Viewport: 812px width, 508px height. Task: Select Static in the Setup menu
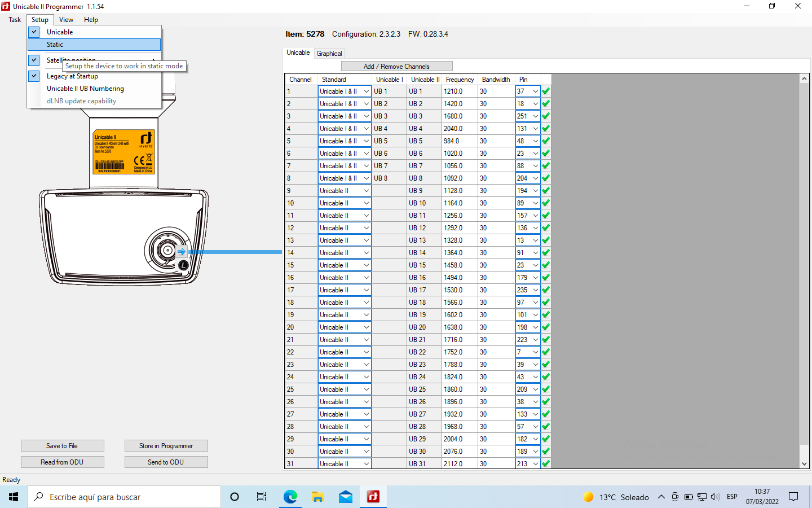[x=55, y=45]
